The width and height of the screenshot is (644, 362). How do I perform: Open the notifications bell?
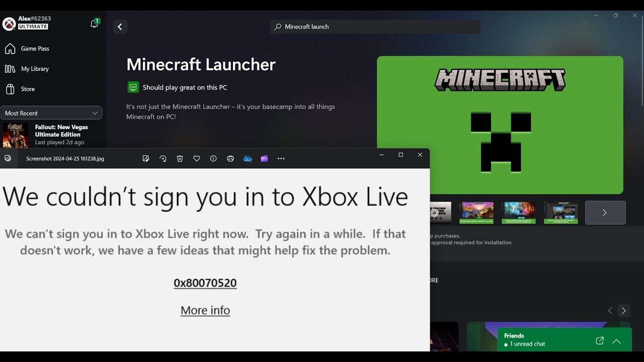[94, 24]
